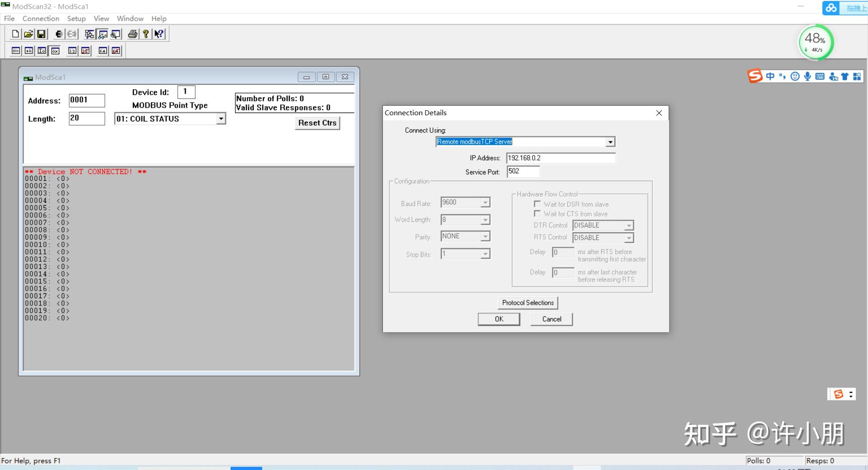Expand the RTS Control dropdown
The image size is (868, 470).
(629, 238)
